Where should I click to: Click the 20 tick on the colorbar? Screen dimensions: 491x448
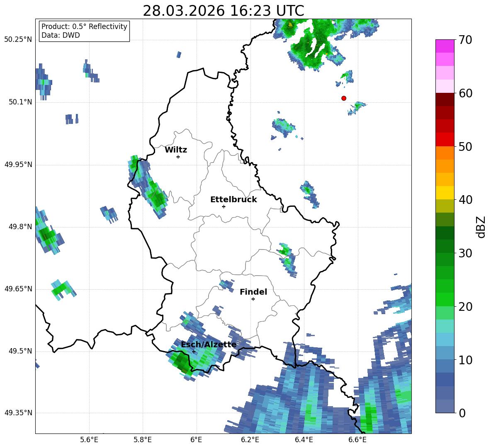[465, 307]
